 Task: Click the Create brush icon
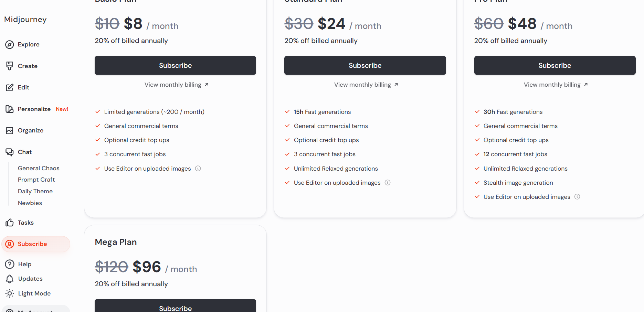(x=10, y=66)
